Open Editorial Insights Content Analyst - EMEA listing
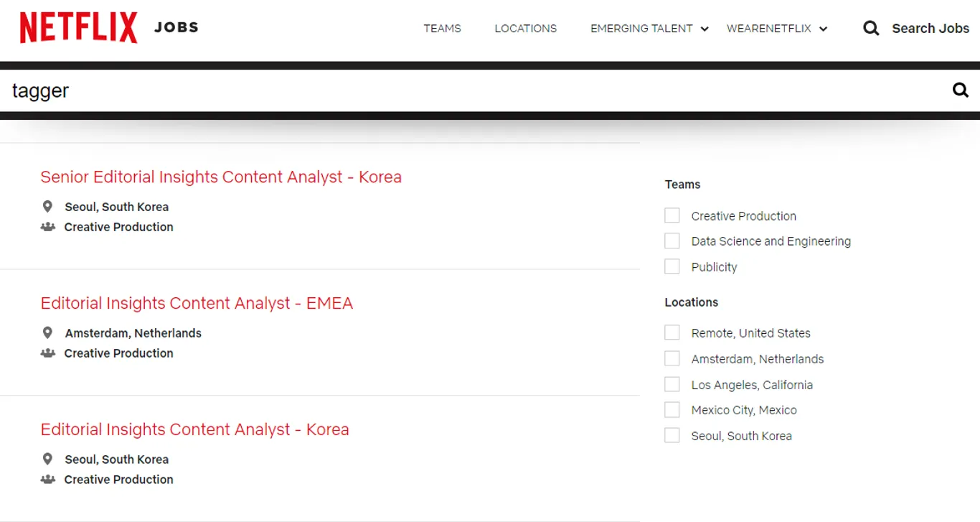Image resolution: width=980 pixels, height=522 pixels. [x=197, y=304]
